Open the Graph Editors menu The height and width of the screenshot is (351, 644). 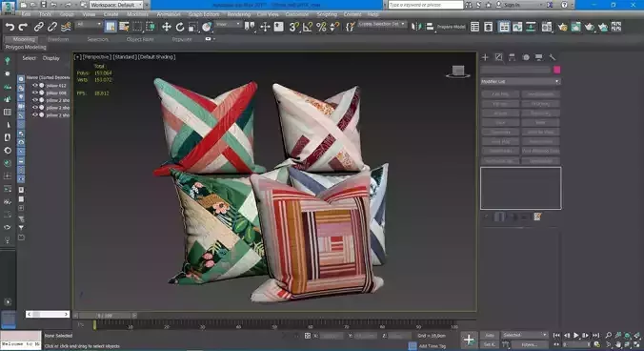coord(204,14)
